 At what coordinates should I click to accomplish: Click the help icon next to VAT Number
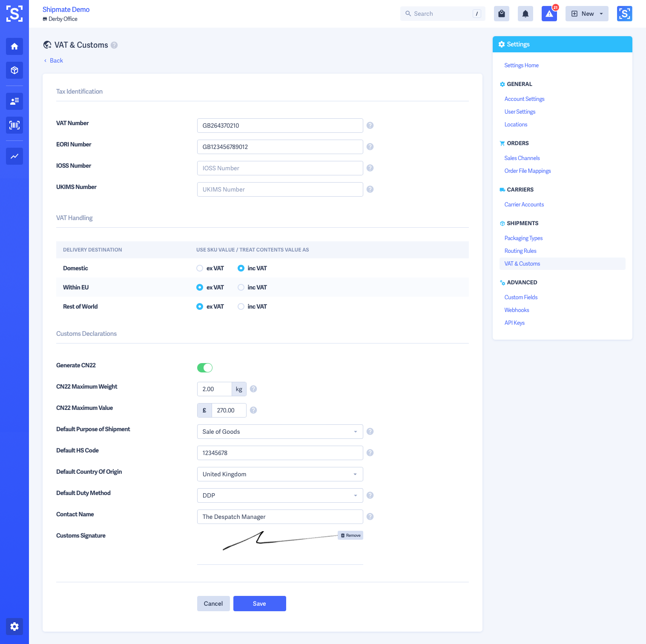370,126
